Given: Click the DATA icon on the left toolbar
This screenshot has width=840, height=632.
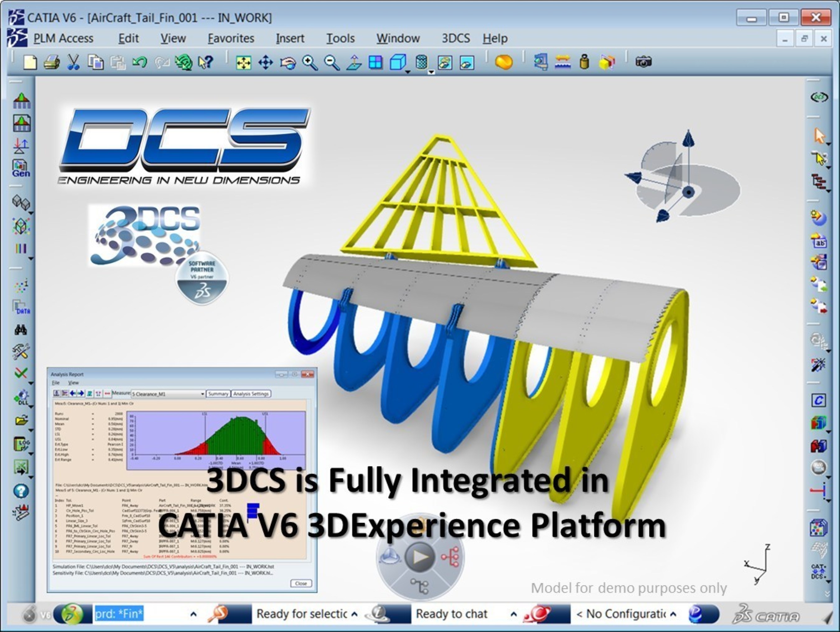Looking at the screenshot, I should click(x=21, y=307).
